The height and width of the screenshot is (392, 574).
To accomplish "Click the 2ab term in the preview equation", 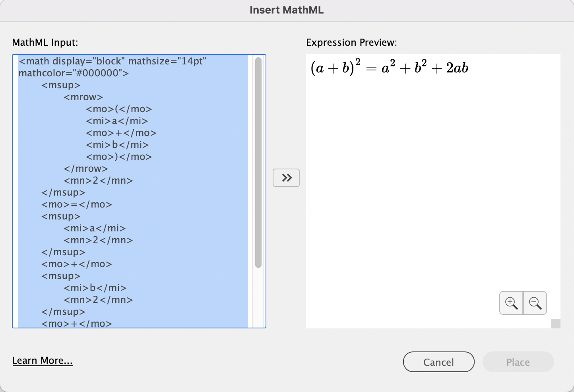I will (x=457, y=68).
